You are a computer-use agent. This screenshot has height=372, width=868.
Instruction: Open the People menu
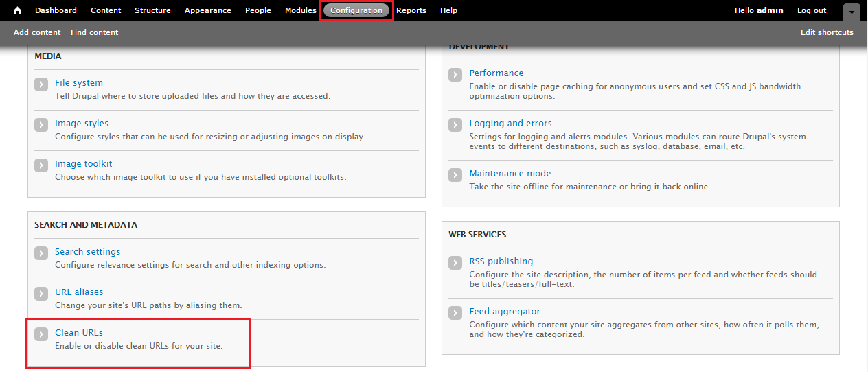(x=258, y=10)
